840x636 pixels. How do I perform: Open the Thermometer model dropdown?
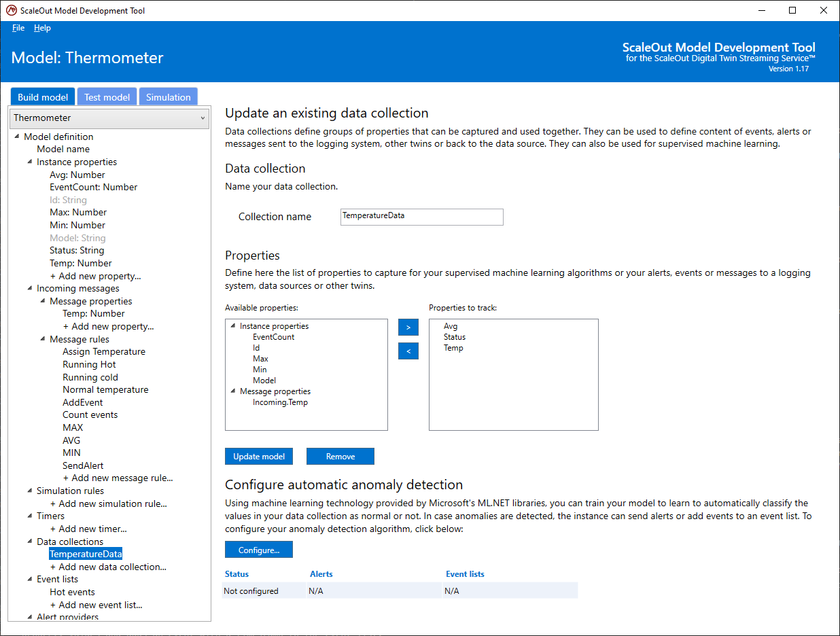point(109,118)
